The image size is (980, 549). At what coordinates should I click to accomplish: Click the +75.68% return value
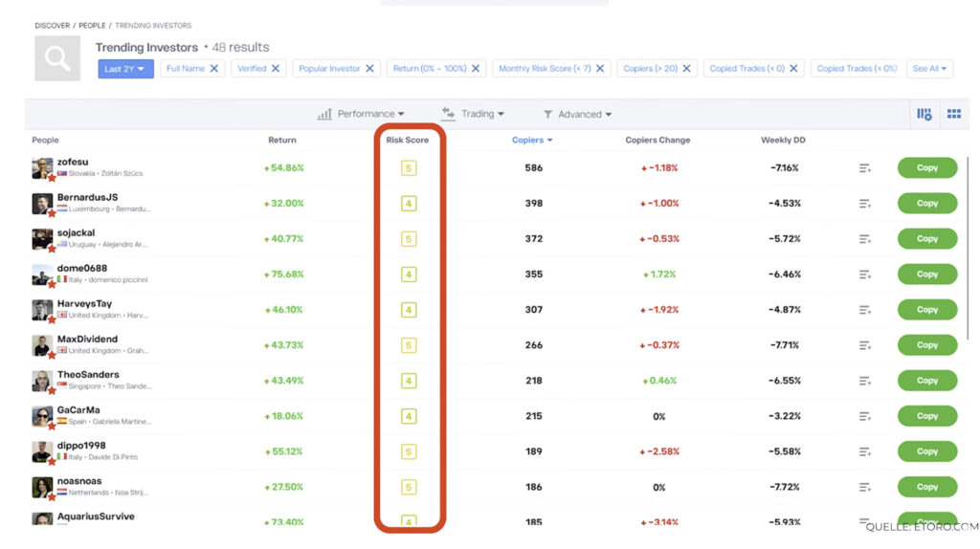(283, 274)
